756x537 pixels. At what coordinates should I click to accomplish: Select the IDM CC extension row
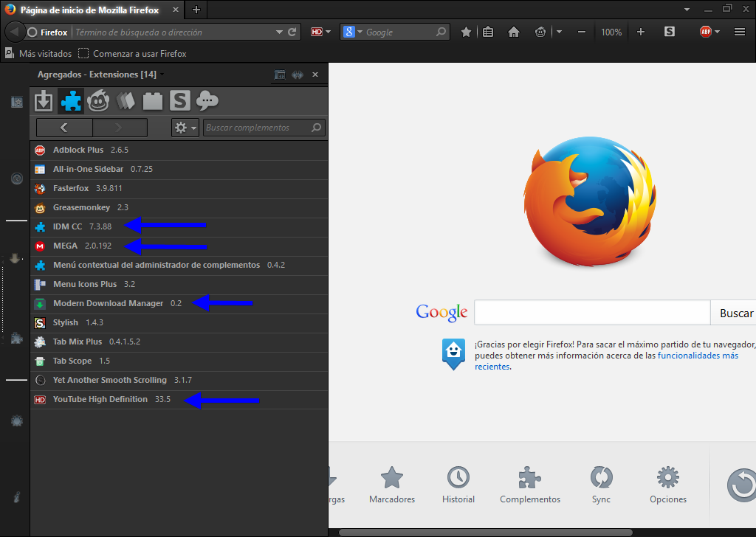tap(179, 227)
